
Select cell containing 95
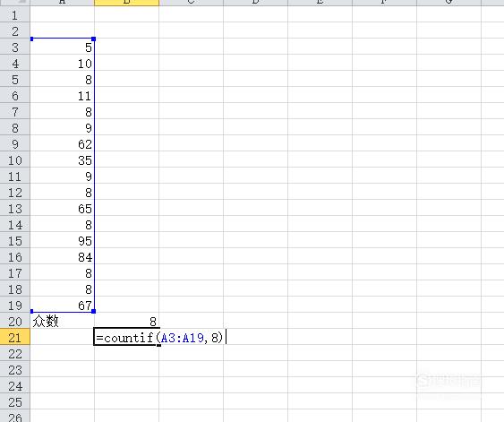tap(63, 240)
